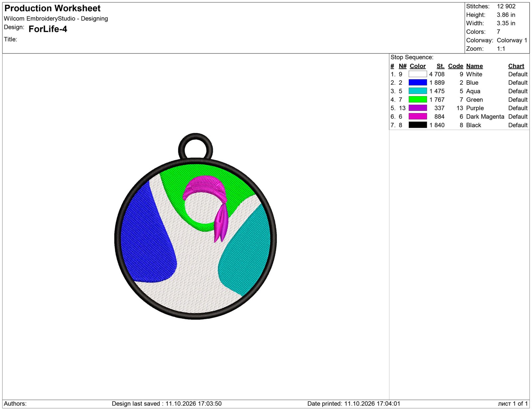Click the height value '3.86 in'
The height and width of the screenshot is (409, 532).
(506, 15)
